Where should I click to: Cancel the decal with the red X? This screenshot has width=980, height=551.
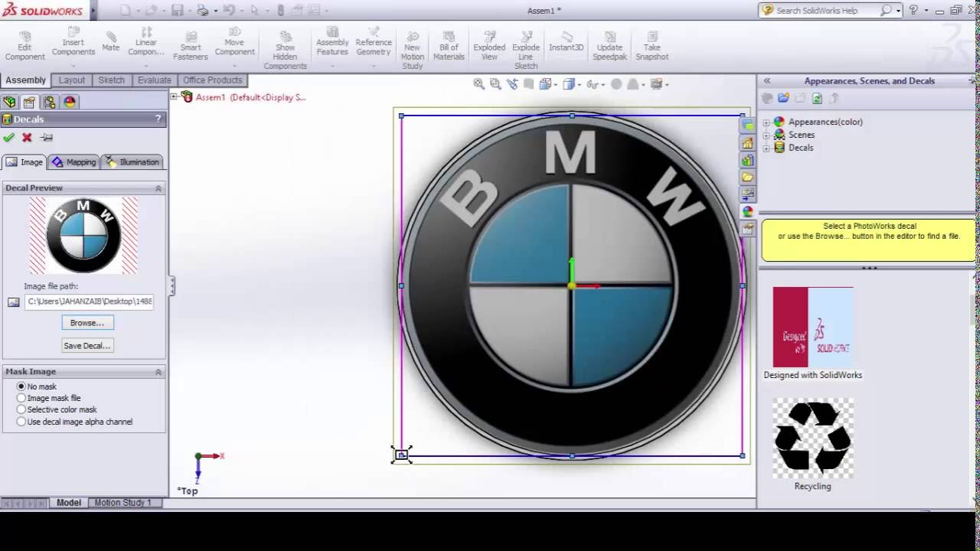coord(27,138)
